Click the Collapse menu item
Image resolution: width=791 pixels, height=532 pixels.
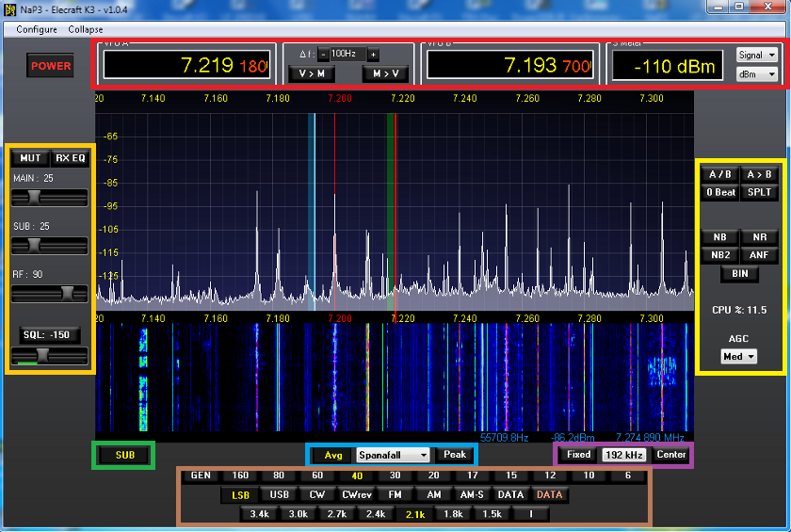click(x=86, y=29)
